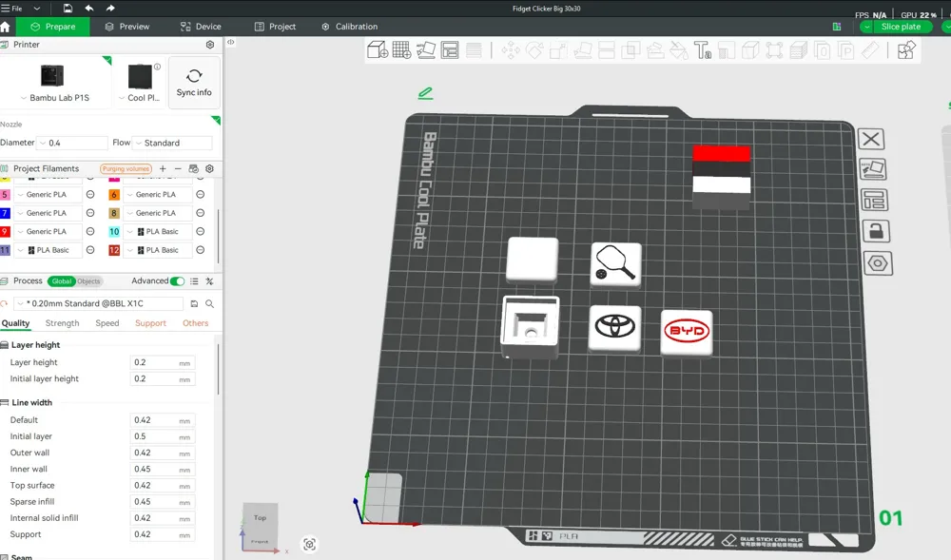Click the plate's auto orient icon
951x560 pixels.
[873, 169]
